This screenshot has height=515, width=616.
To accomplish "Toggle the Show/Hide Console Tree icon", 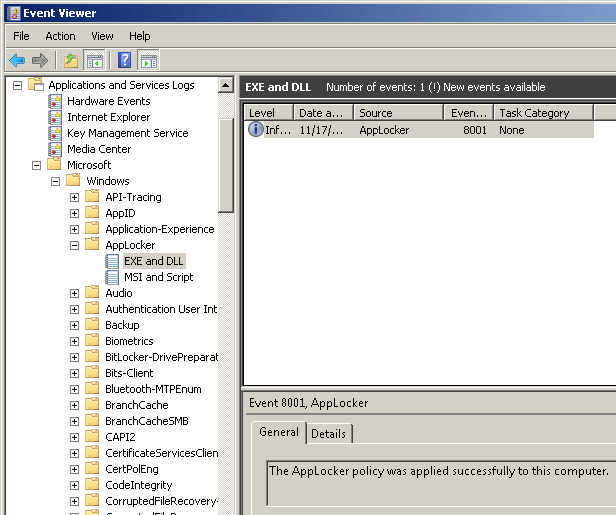I will coord(95,60).
